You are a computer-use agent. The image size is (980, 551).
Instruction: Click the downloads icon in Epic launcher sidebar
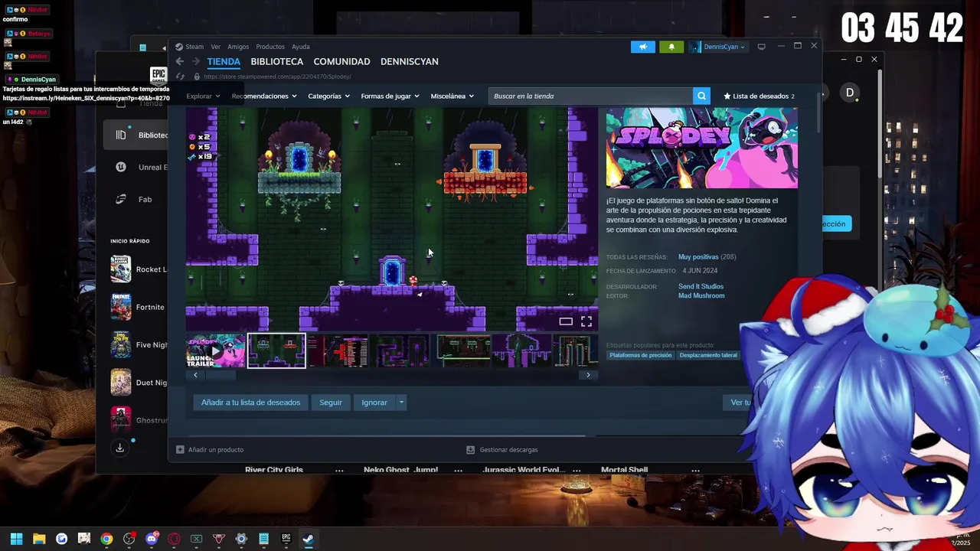[x=120, y=448]
